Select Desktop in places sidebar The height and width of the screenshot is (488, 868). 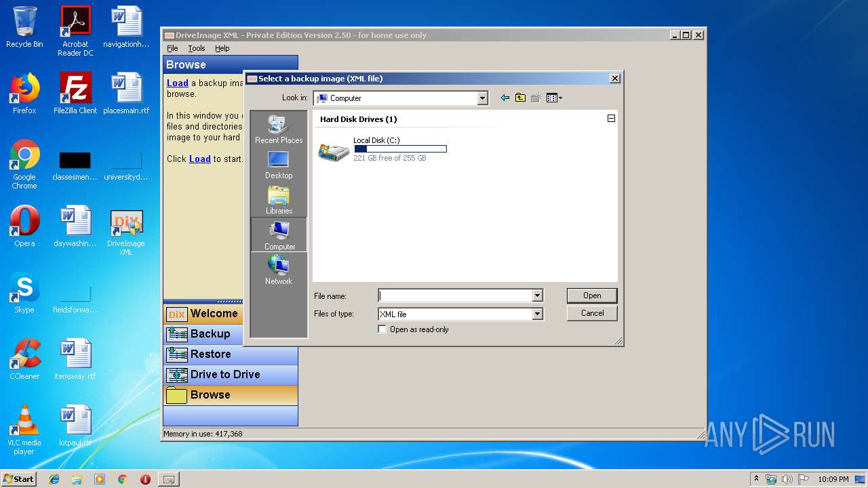(x=279, y=165)
